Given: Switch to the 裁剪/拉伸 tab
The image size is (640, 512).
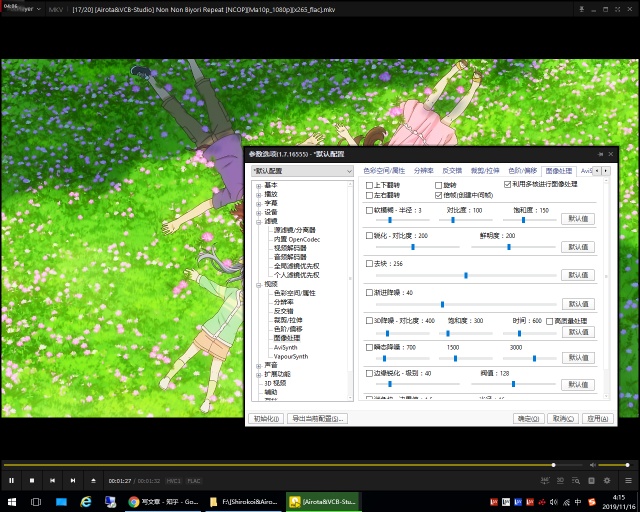Looking at the screenshot, I should click(485, 171).
